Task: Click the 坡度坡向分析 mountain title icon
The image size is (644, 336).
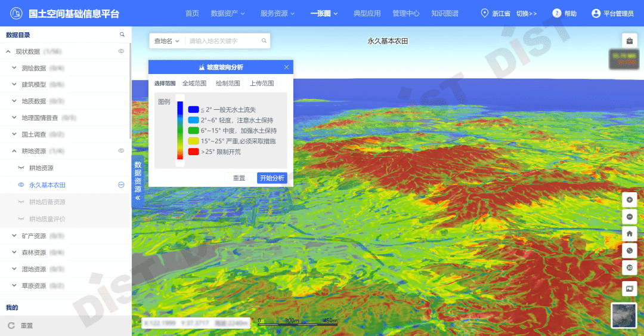Action: pos(202,67)
